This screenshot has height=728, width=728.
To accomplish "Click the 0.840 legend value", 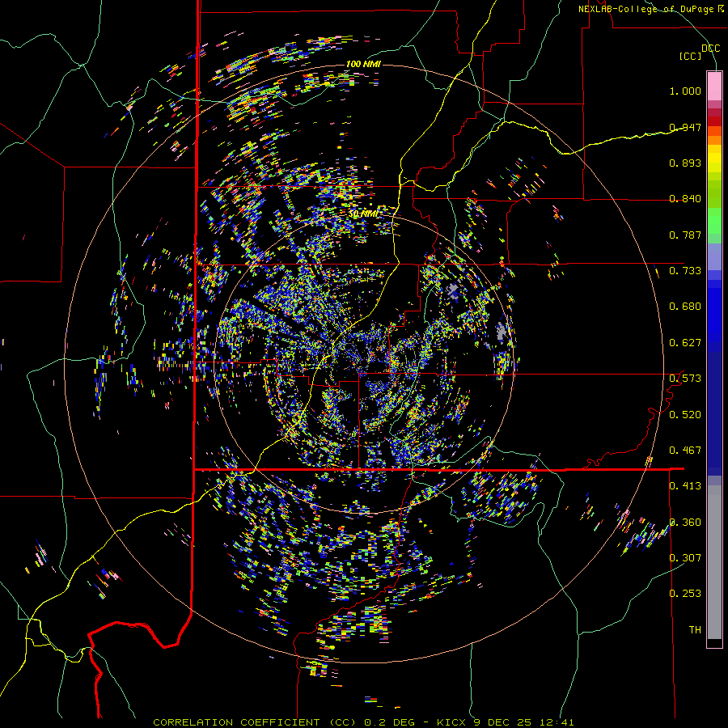I will point(685,199).
